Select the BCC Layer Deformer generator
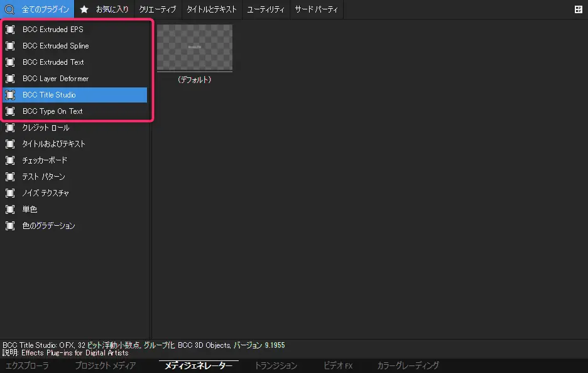Screen dimensions: 588x373 point(75,79)
